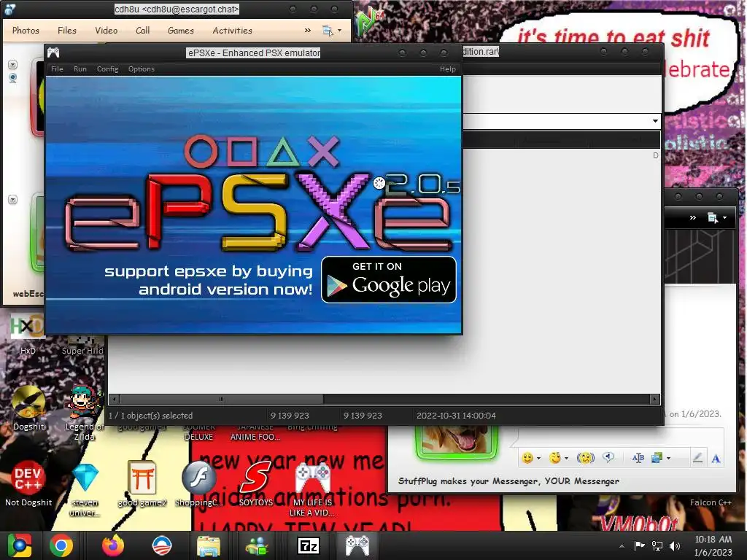Open the menu dropdown arrow in the right Messenger window
This screenshot has width=747, height=560.
point(724,217)
